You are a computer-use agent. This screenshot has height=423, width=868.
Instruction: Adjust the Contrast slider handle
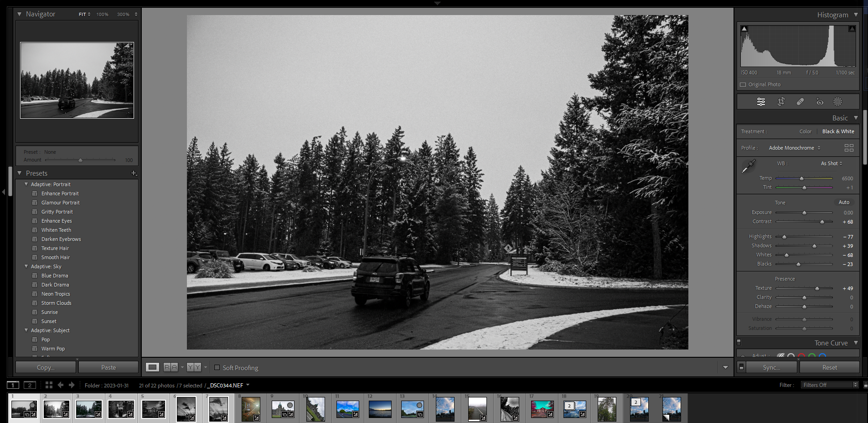pyautogui.click(x=822, y=222)
